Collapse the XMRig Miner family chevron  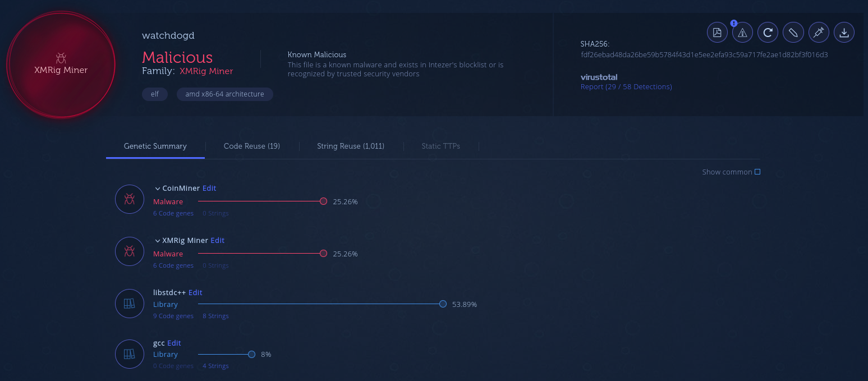point(157,241)
